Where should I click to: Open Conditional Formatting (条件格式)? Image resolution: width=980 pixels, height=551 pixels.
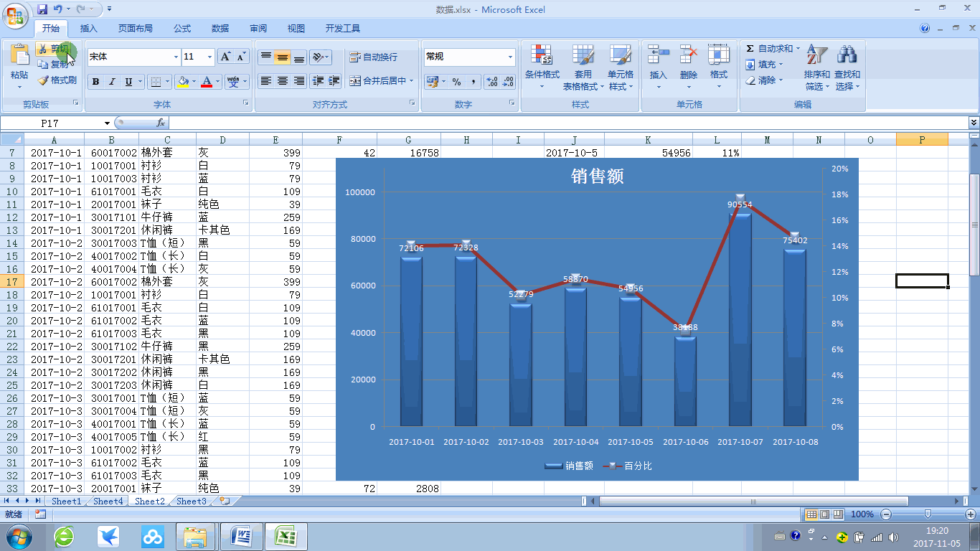542,68
